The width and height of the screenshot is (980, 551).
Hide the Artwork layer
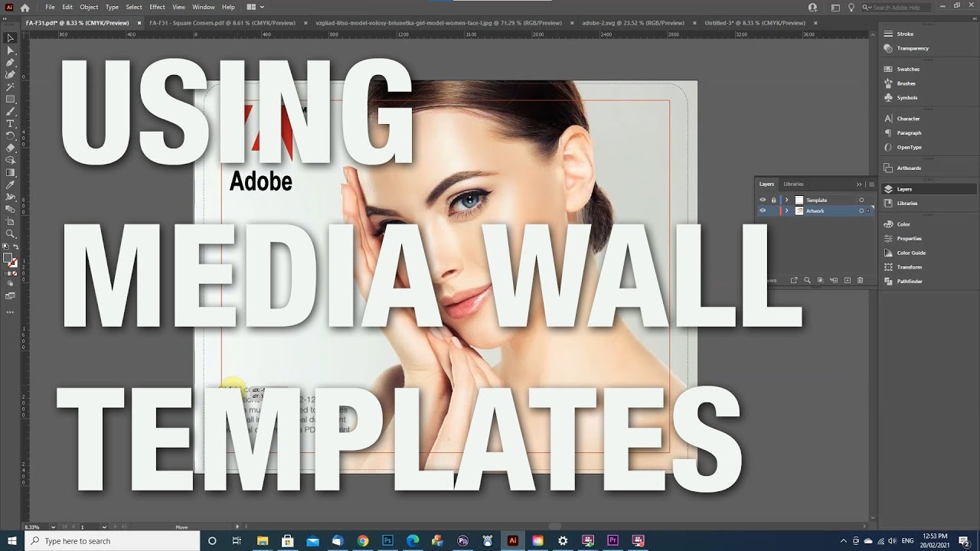[763, 210]
